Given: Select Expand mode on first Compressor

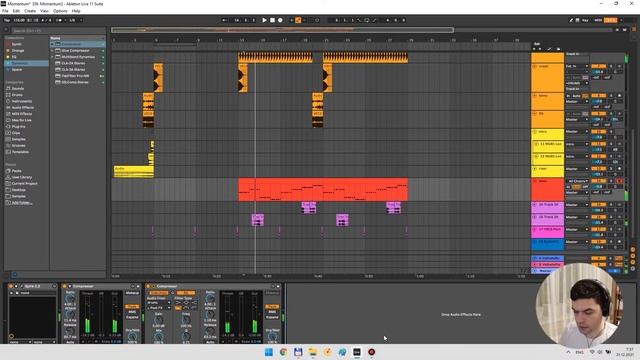Looking at the screenshot, I should 132,317.
